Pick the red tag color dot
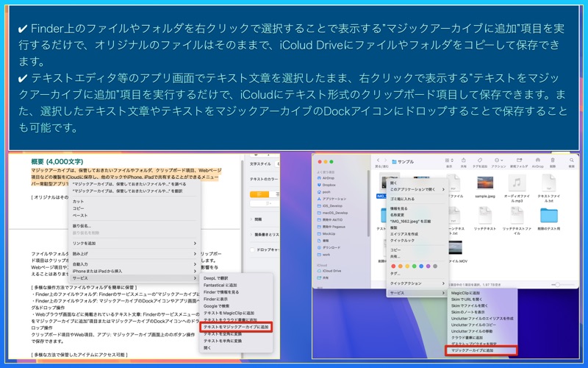The height and width of the screenshot is (368, 588). click(x=393, y=266)
